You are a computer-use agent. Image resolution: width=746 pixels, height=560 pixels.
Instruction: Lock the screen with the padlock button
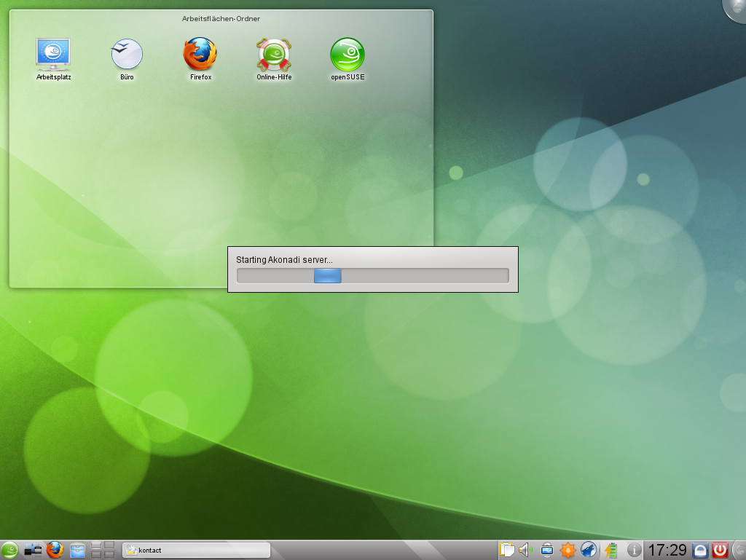tap(699, 550)
